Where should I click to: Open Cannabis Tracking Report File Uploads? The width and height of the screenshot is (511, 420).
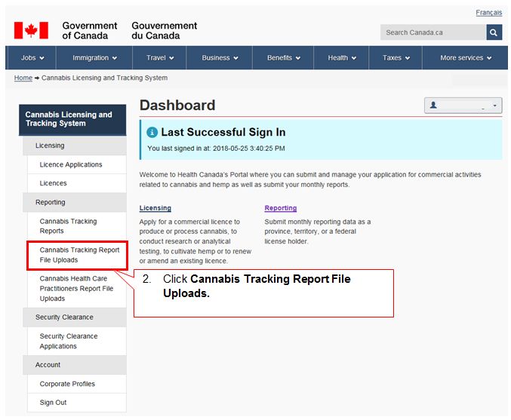pyautogui.click(x=78, y=255)
